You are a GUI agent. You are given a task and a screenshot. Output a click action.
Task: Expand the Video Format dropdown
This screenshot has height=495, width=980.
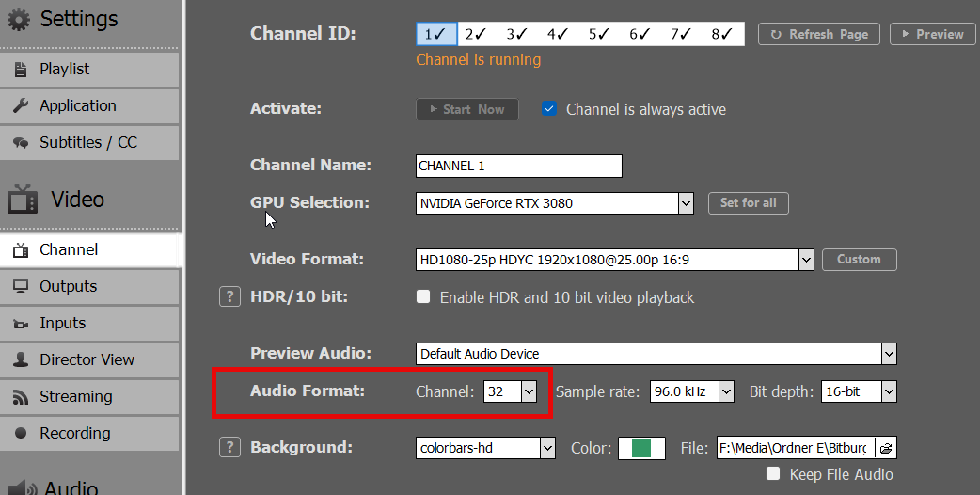coord(806,260)
